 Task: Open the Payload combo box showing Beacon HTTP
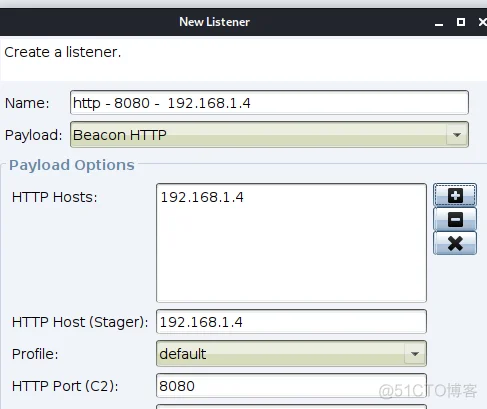click(x=269, y=135)
